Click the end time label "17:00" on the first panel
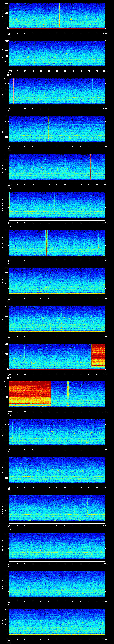 [105, 33]
